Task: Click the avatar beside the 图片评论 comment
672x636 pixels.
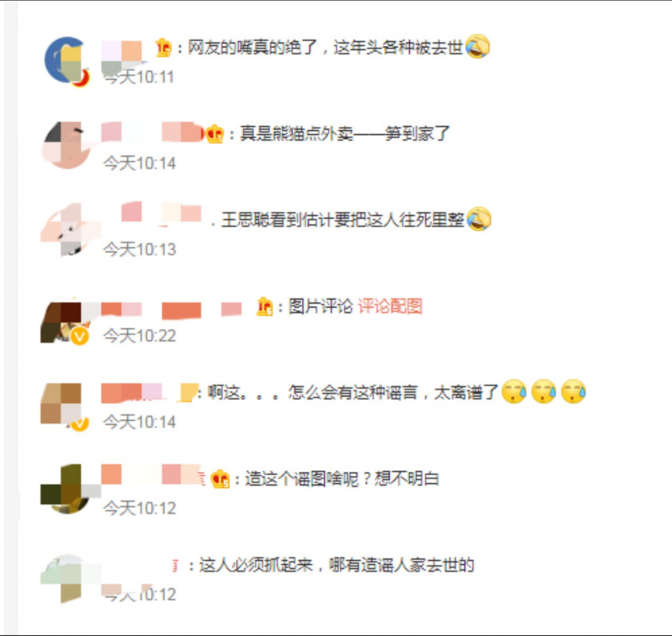Action: (x=64, y=322)
